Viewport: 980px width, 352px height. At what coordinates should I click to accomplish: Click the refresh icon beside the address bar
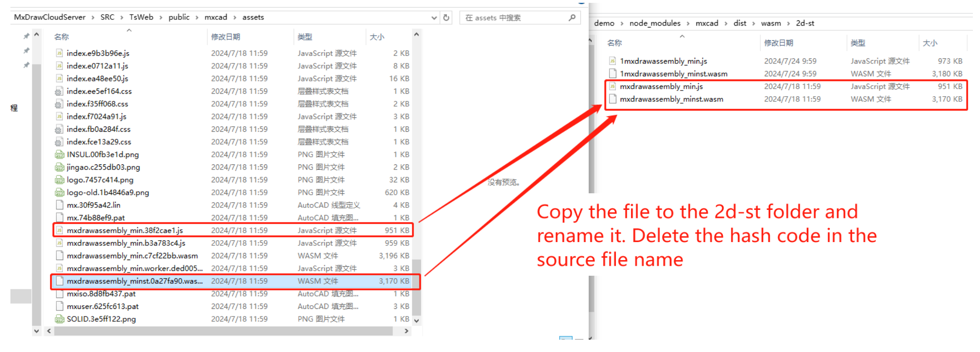click(446, 18)
